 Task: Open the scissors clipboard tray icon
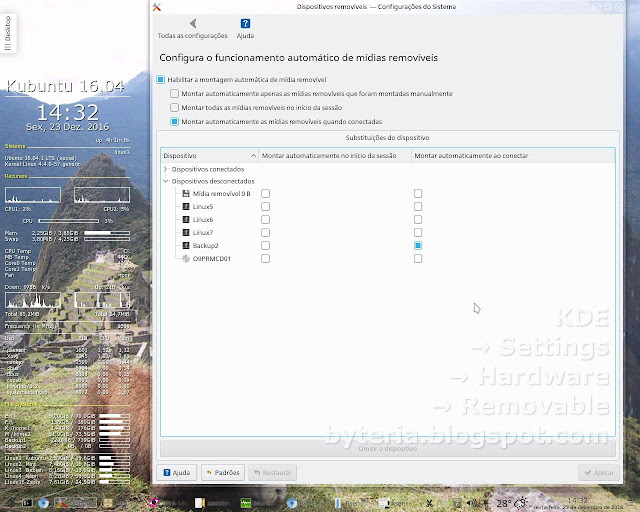(429, 503)
